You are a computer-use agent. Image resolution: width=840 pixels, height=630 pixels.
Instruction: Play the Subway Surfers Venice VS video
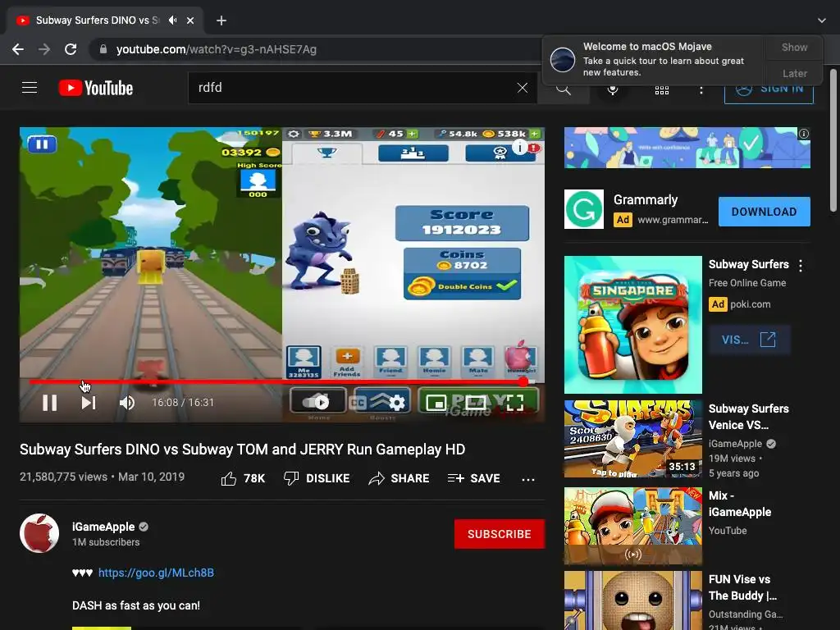pos(632,439)
